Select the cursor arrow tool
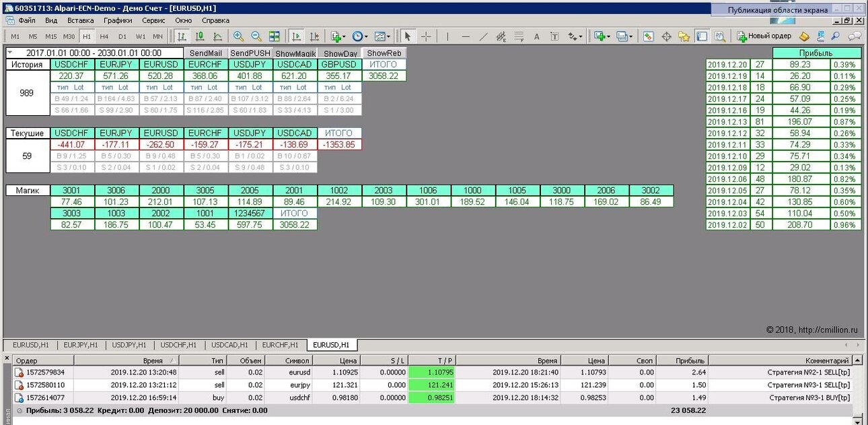The width and height of the screenshot is (868, 425). tap(407, 36)
